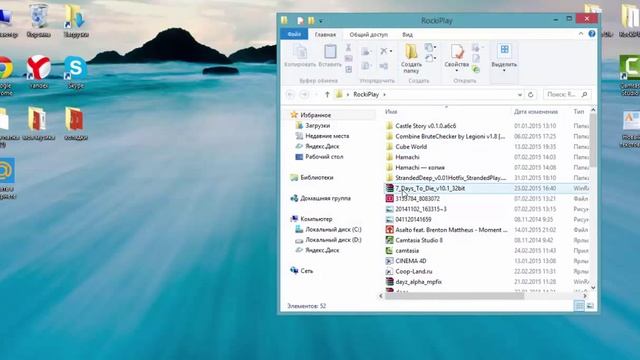This screenshot has height=360, width=640.
Task: Focus the search box
Action: click(567, 94)
